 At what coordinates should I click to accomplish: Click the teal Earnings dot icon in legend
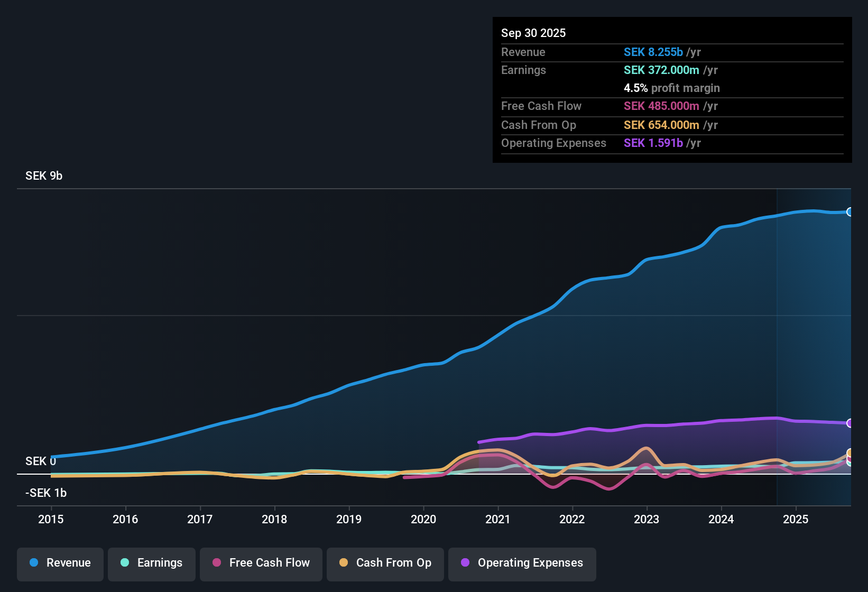click(125, 563)
